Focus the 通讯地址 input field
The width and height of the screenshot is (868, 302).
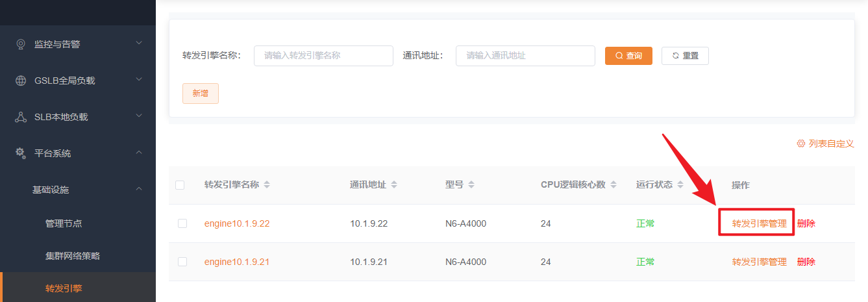[525, 56]
